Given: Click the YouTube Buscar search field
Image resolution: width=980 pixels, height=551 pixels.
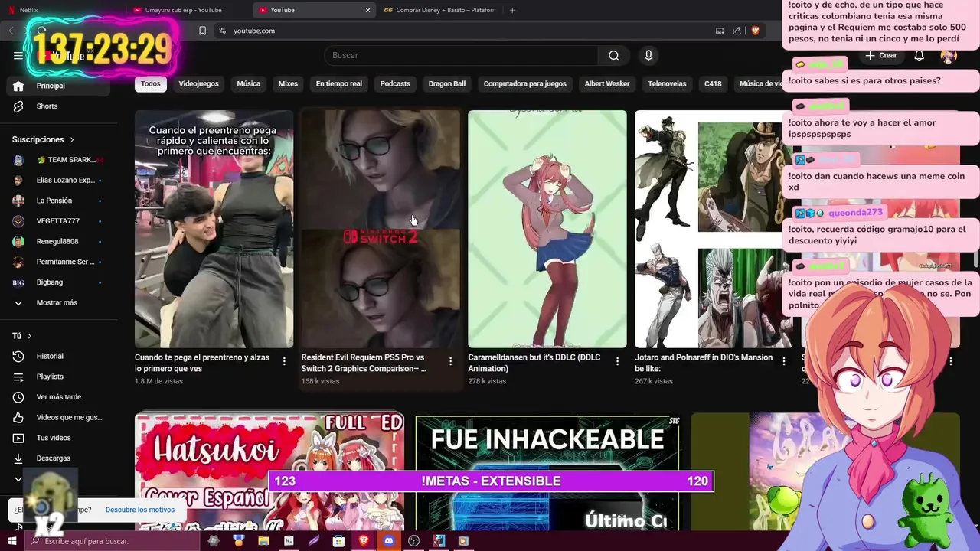Looking at the screenshot, I should 461,55.
